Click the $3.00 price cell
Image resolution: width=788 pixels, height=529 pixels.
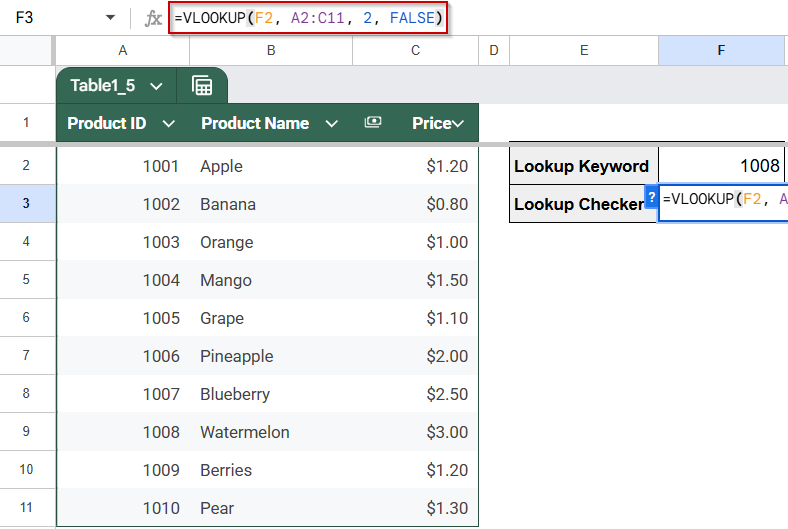point(415,432)
